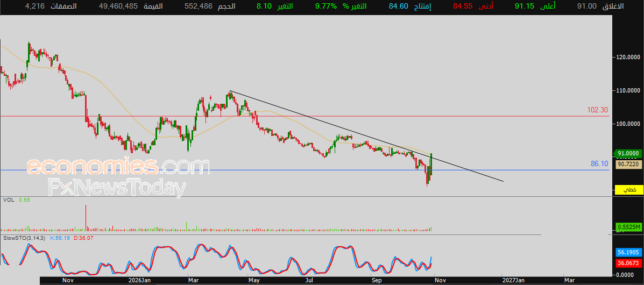Screen dimensions: 644x285
Task: Click the SlowSTO(3,14,3) indicator title
Action: 24,238
